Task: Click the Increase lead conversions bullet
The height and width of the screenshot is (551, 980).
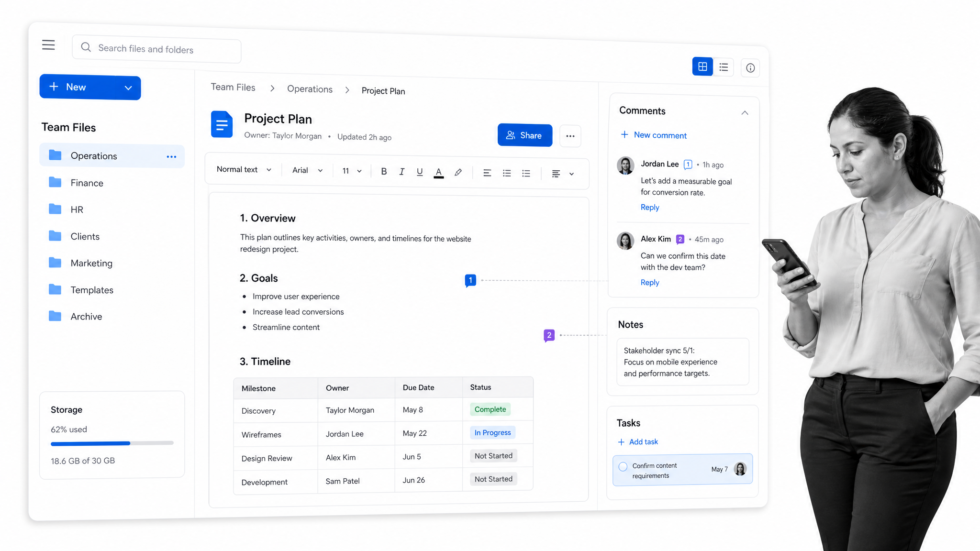Action: [x=298, y=312]
